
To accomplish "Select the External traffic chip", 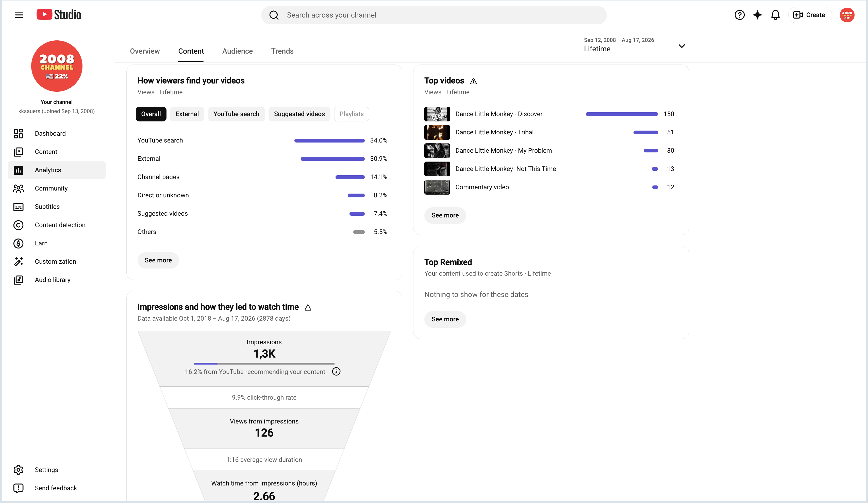I will [187, 114].
